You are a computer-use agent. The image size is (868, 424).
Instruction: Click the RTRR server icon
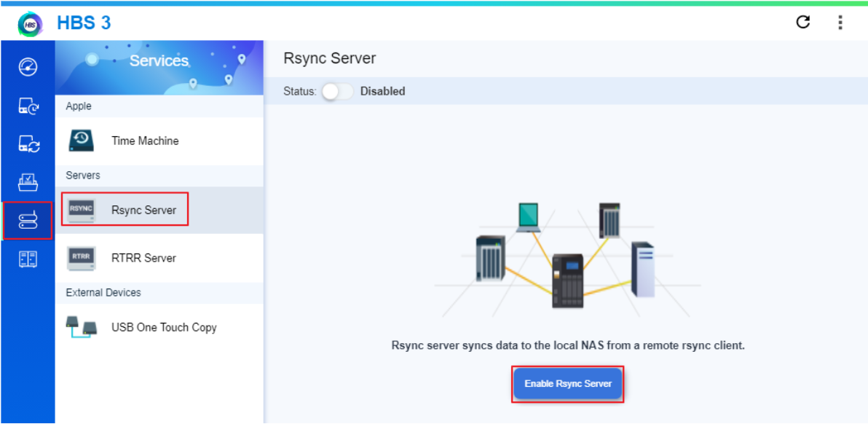[81, 258]
